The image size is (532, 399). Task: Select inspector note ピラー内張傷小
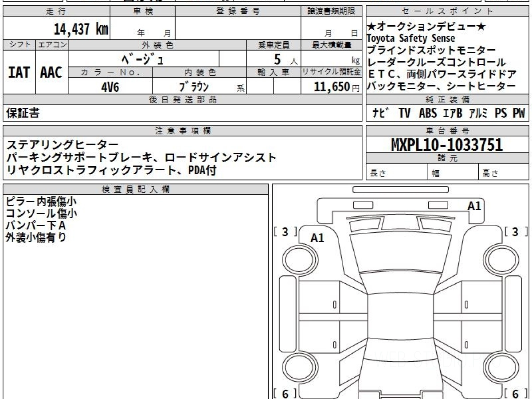pyautogui.click(x=41, y=202)
